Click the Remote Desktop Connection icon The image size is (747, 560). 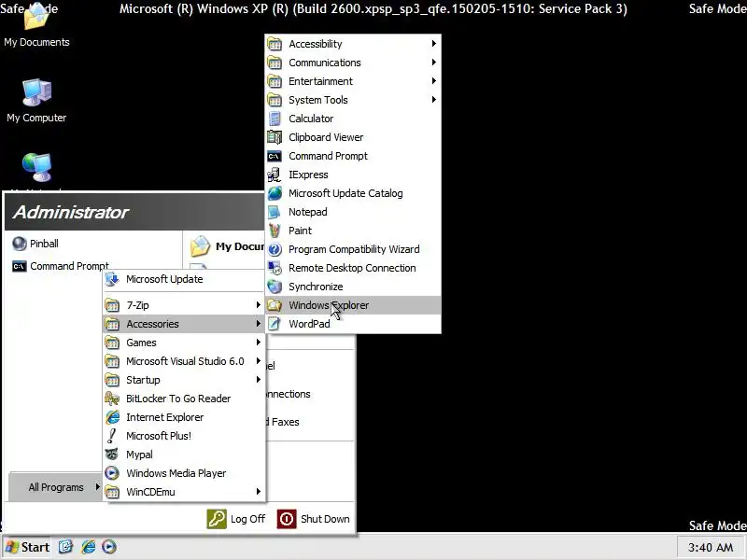(275, 268)
